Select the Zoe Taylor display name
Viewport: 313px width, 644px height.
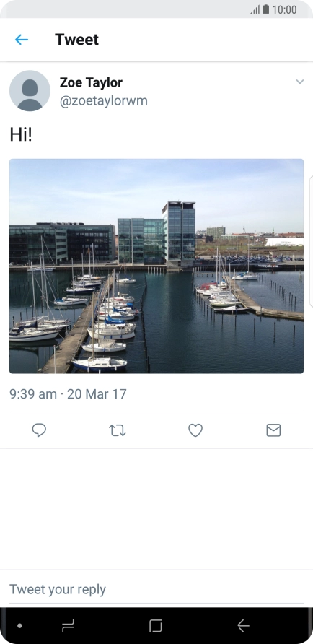coord(91,82)
